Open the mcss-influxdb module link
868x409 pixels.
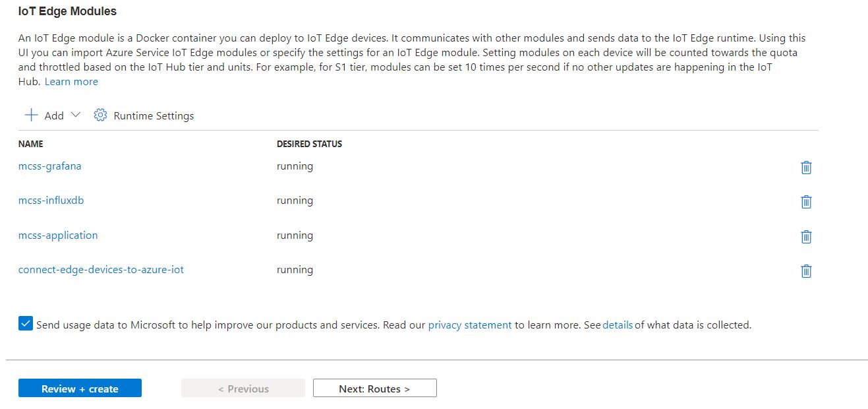point(51,201)
